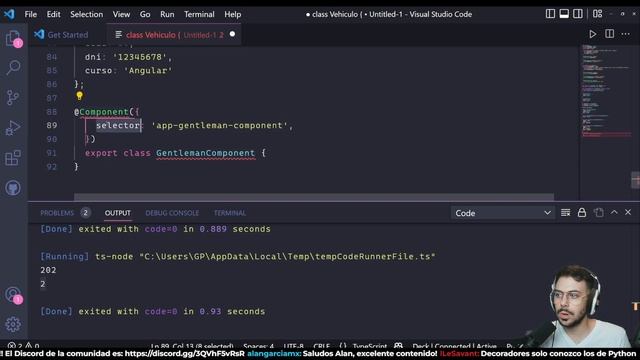Open the View menu
Screen dimensions: 640x360
coord(121,14)
